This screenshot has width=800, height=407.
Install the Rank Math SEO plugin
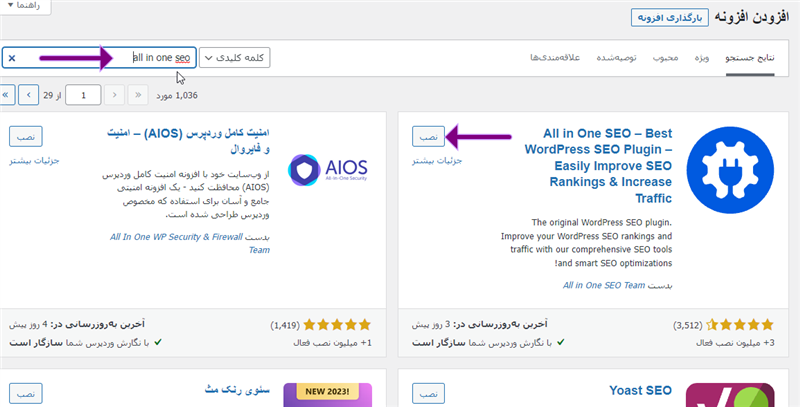click(x=26, y=393)
